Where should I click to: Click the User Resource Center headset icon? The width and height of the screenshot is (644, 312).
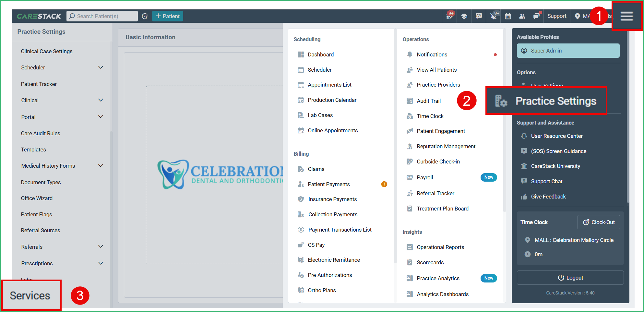[x=524, y=136]
